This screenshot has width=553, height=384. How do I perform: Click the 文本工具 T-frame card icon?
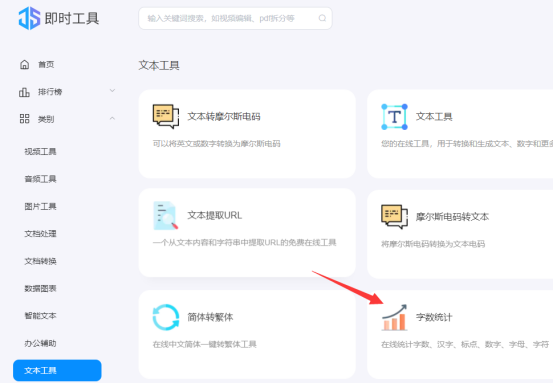[x=394, y=117]
